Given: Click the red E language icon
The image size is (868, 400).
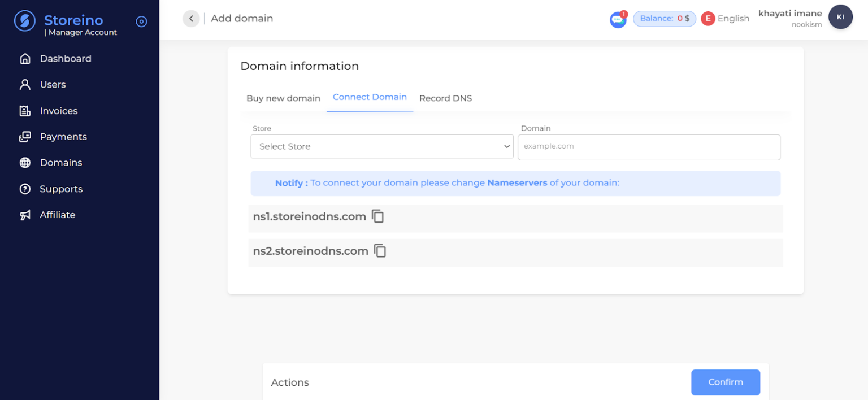Looking at the screenshot, I should tap(708, 19).
